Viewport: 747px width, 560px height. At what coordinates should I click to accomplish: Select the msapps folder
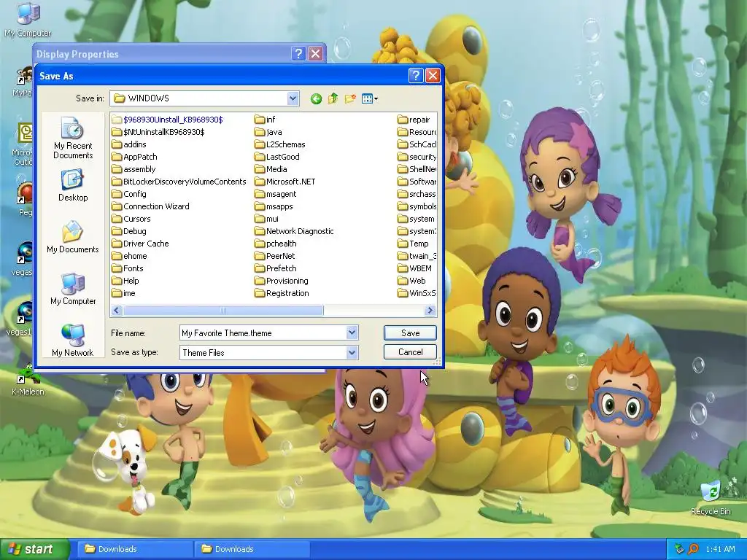[x=274, y=206]
